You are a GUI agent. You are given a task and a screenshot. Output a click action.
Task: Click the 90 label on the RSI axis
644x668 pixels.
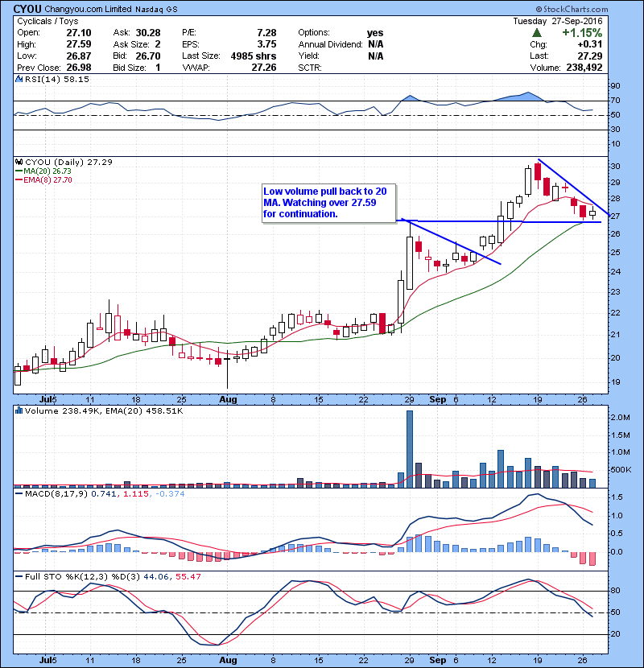click(616, 86)
